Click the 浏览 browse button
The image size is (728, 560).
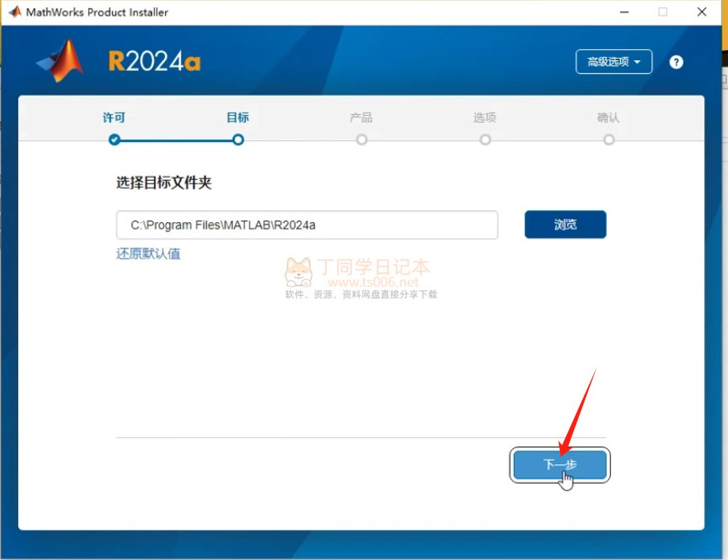[565, 224]
